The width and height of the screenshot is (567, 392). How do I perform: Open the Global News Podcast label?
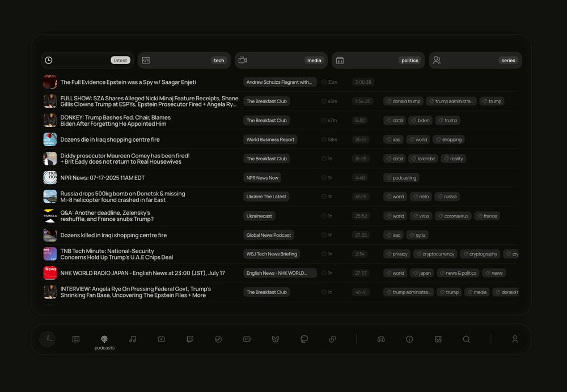pos(269,235)
